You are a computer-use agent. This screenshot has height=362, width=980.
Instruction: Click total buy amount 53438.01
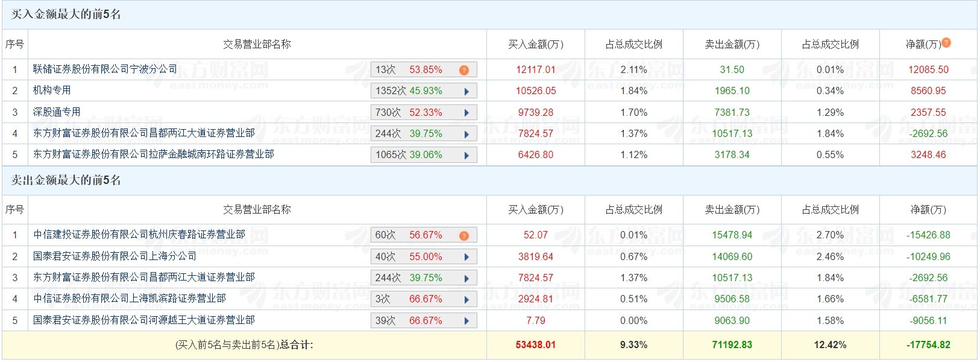[x=536, y=345]
